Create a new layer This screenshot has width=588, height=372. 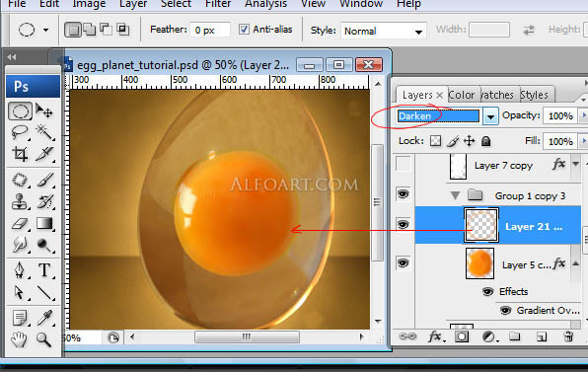coord(541,336)
